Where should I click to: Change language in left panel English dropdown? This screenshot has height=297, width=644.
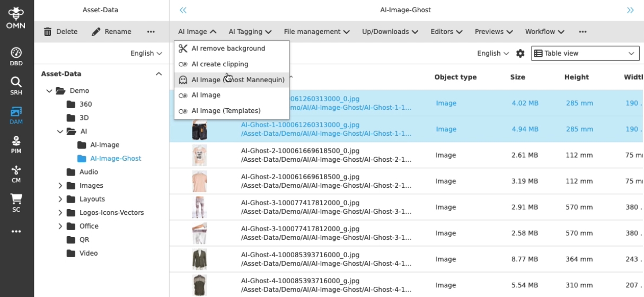point(146,53)
